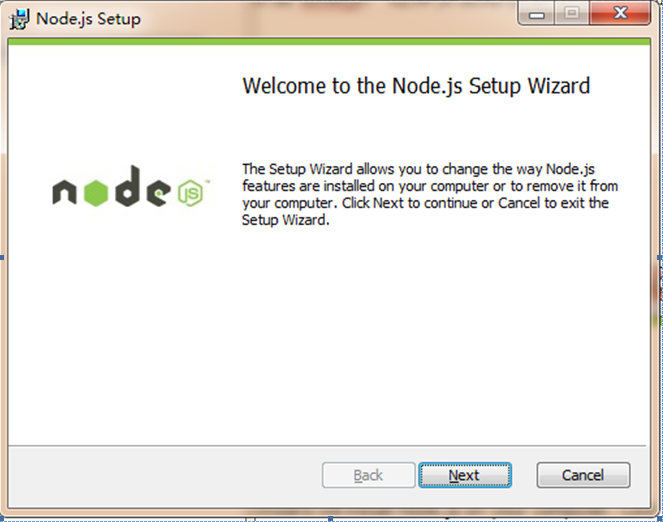The width and height of the screenshot is (663, 522).
Task: Click the letter "d" in the node logo
Action: 127,186
